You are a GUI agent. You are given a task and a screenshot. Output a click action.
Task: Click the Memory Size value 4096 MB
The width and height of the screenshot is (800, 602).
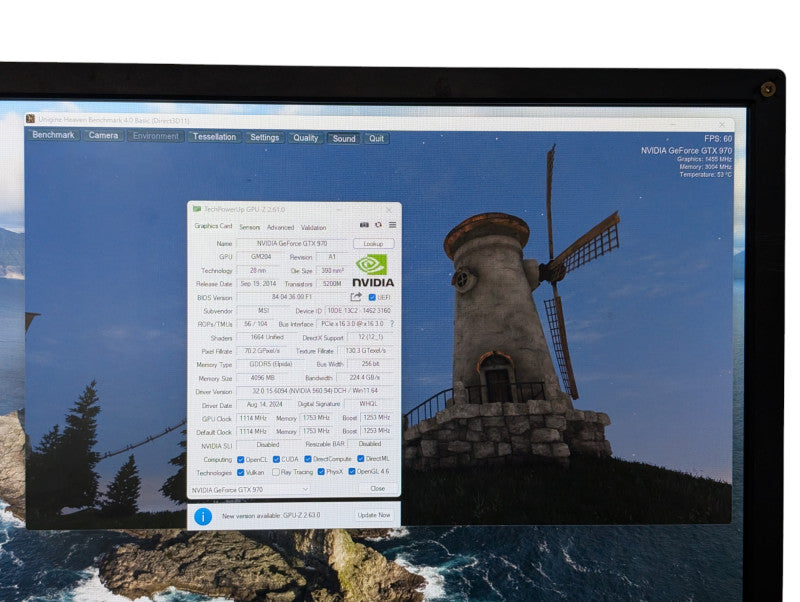tap(263, 378)
